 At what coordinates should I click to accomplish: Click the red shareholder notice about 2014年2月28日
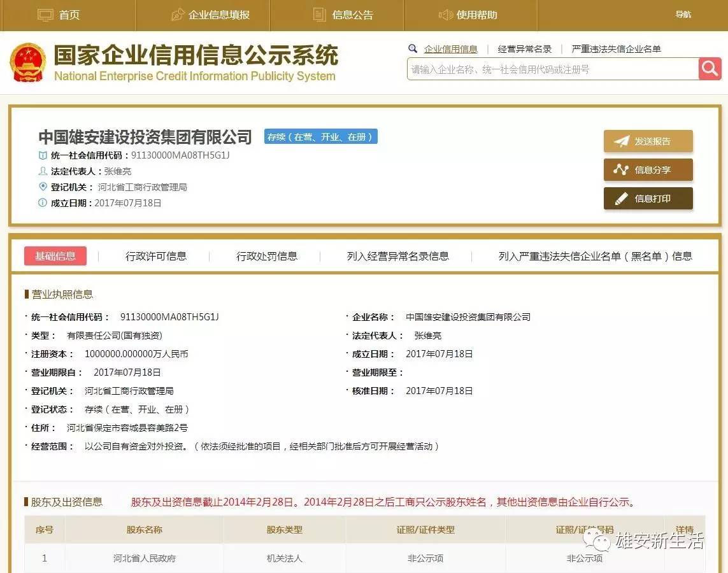pos(383,502)
